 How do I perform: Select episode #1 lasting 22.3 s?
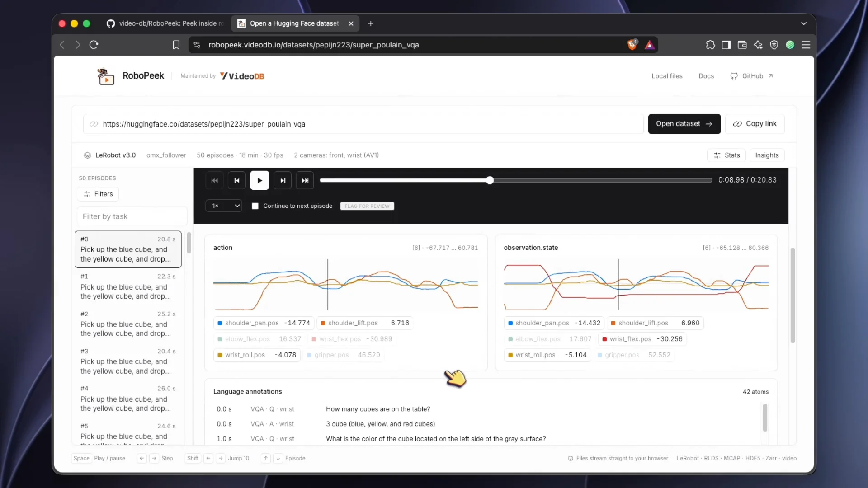click(x=128, y=286)
